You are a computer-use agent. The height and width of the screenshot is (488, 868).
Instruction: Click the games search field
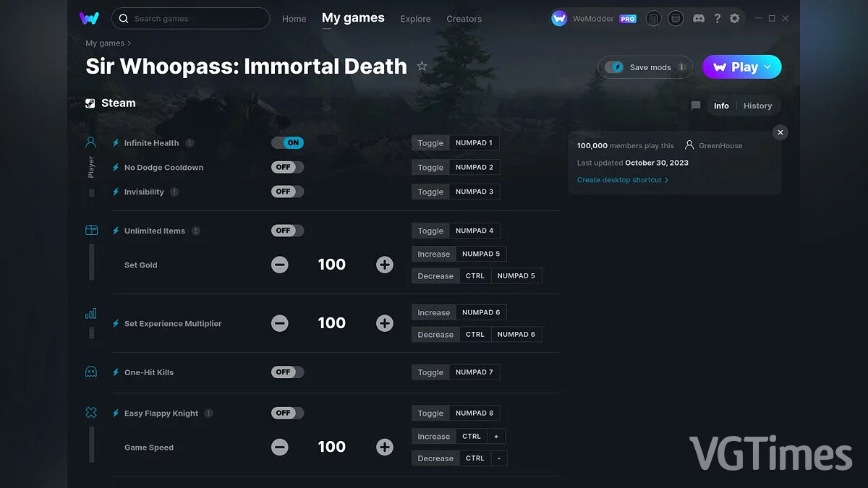[x=190, y=19]
